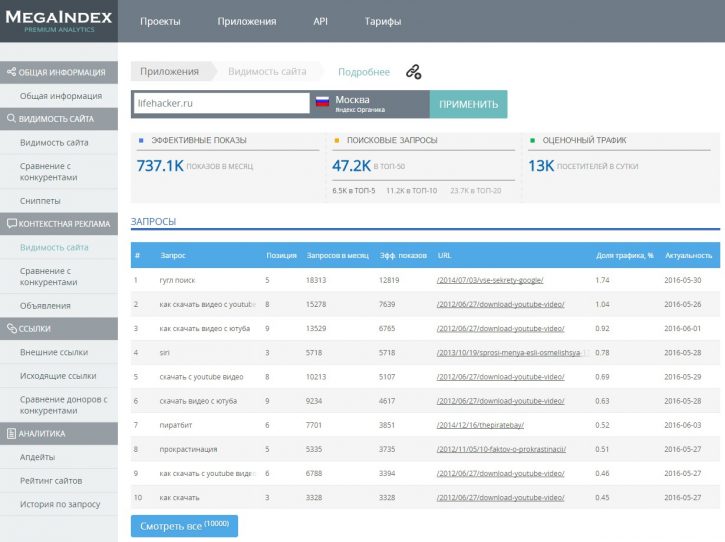Screen dimensions: 725x542
Task: Sort by Запросов в месяц column header
Action: (x=338, y=255)
